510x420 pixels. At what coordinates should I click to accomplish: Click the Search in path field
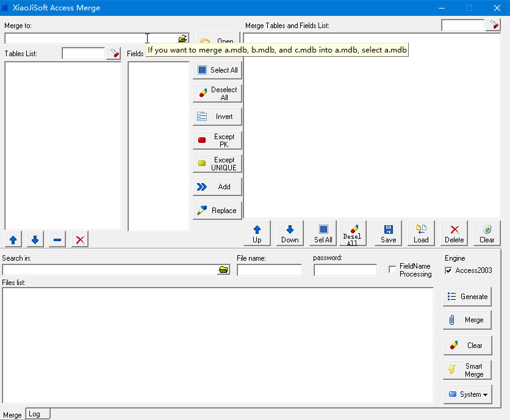pyautogui.click(x=110, y=270)
